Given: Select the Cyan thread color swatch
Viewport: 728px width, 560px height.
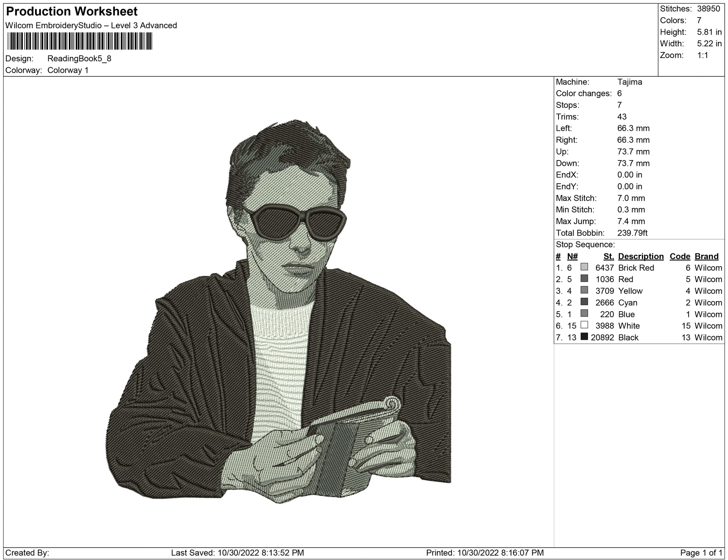Looking at the screenshot, I should [584, 302].
